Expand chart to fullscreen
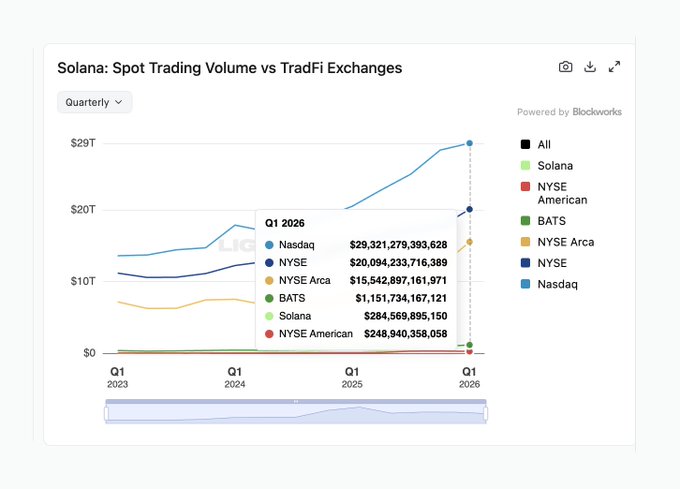 point(615,67)
